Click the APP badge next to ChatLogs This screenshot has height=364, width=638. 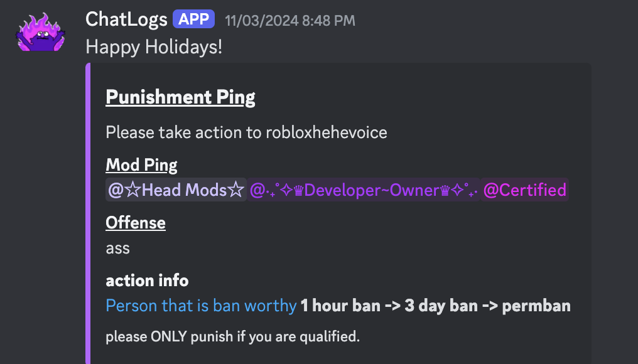coord(193,19)
